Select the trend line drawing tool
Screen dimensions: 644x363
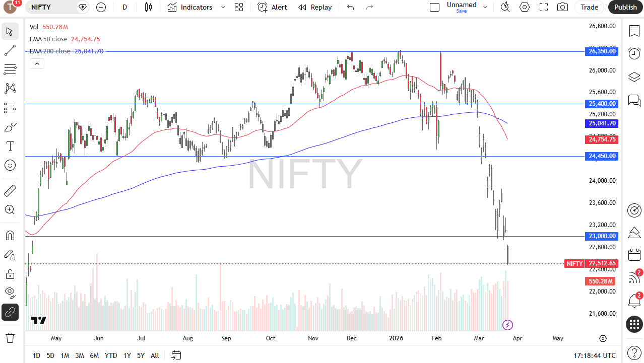click(x=10, y=50)
